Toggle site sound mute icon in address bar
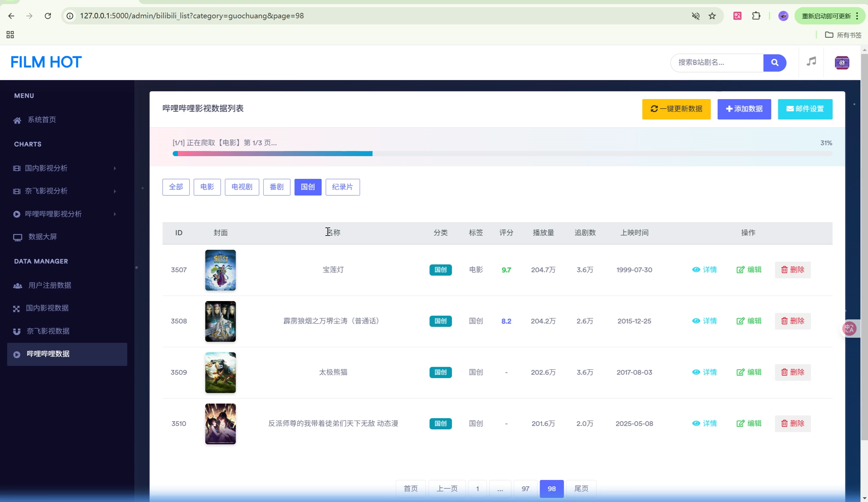Screen dimensions: 868x502 click(x=695, y=16)
